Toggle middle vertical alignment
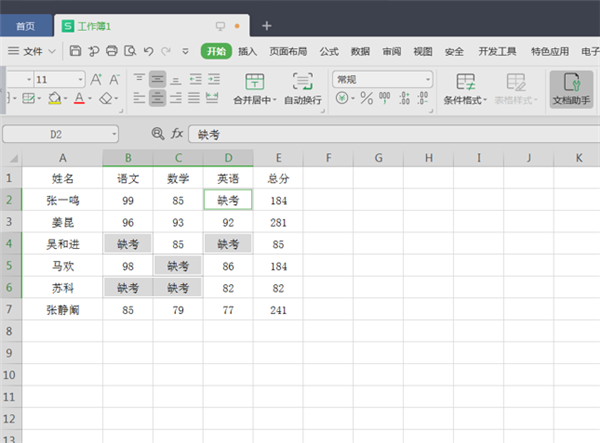The image size is (600, 443). 158,78
